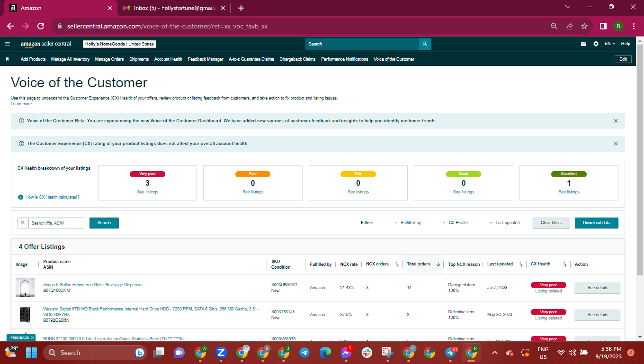Image resolution: width=644 pixels, height=364 pixels.
Task: Reload the page with the refresh icon
Action: pos(41,26)
